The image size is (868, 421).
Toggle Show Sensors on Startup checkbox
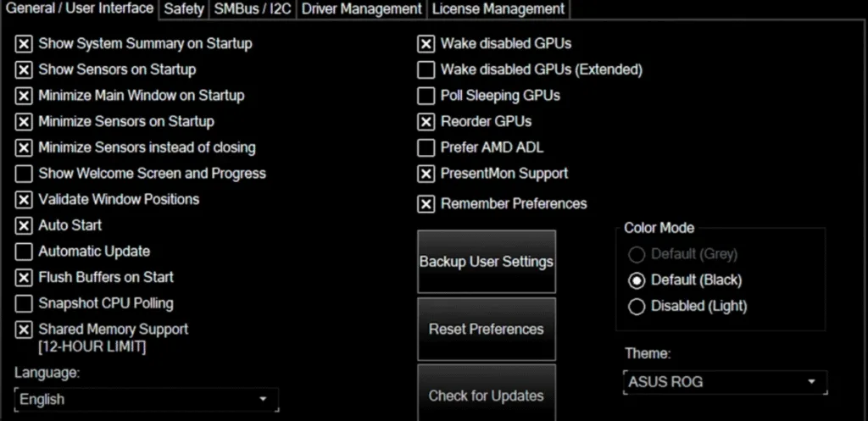[x=24, y=69]
